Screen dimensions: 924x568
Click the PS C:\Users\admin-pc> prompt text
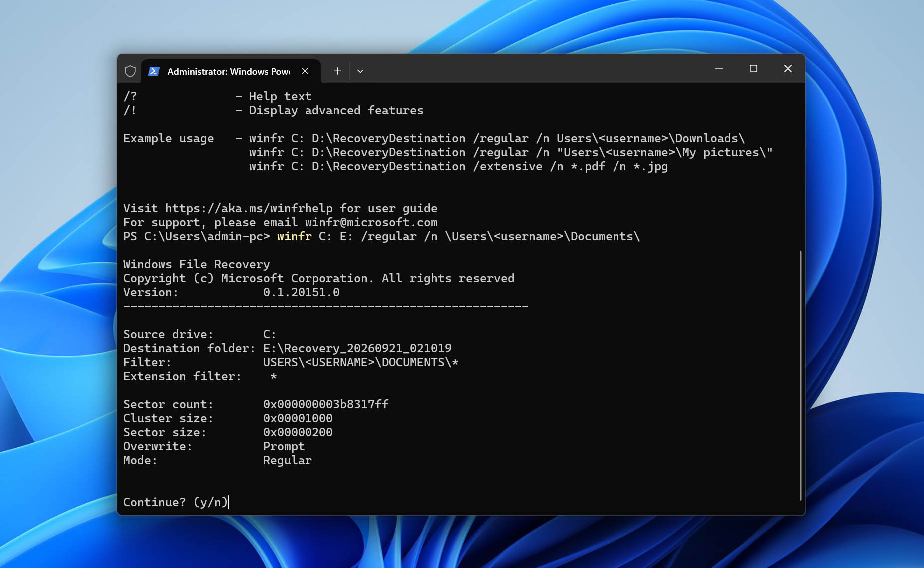[x=196, y=236]
